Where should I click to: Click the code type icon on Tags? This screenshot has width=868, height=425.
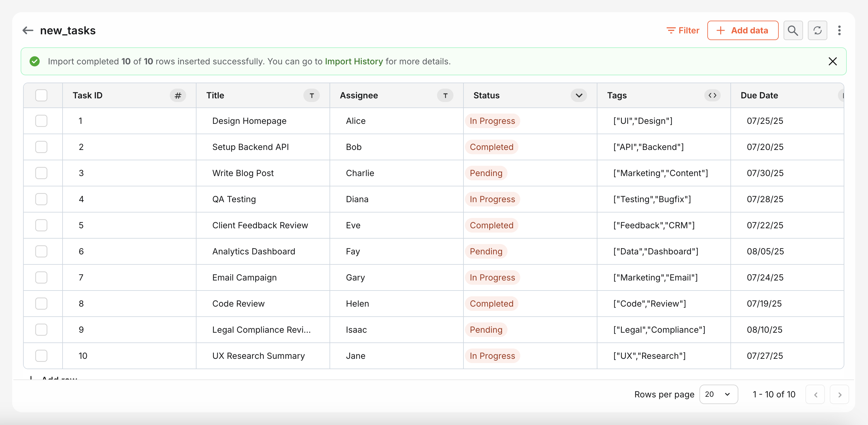point(712,95)
